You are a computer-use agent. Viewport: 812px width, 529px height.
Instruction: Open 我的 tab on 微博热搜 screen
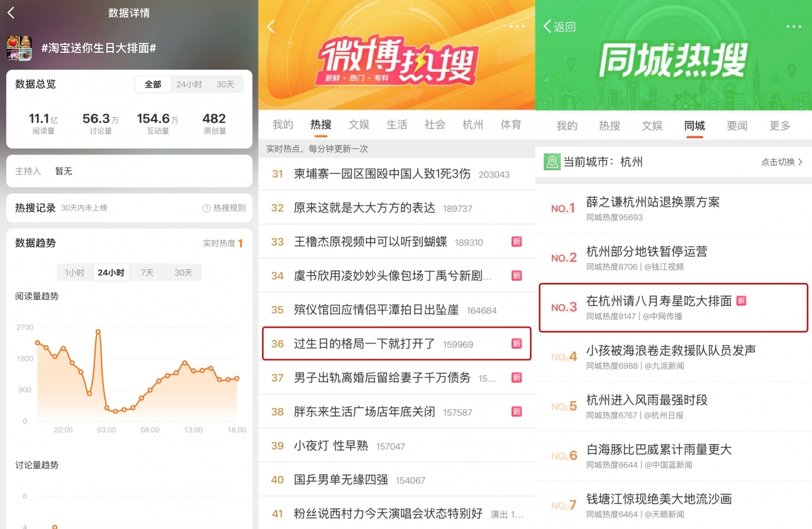[283, 125]
